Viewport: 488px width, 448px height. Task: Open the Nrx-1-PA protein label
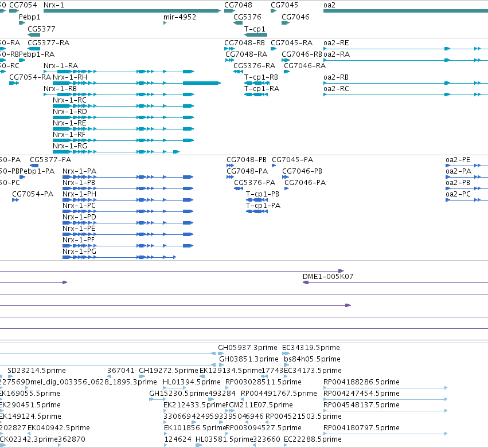[x=79, y=171]
